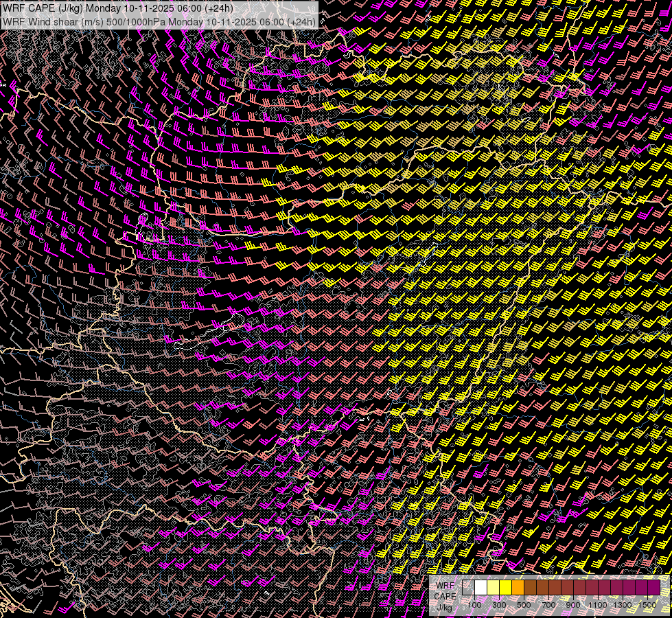Screen dimensions: 672x618
Task: Select the 1100 legend label
Action: (598, 605)
